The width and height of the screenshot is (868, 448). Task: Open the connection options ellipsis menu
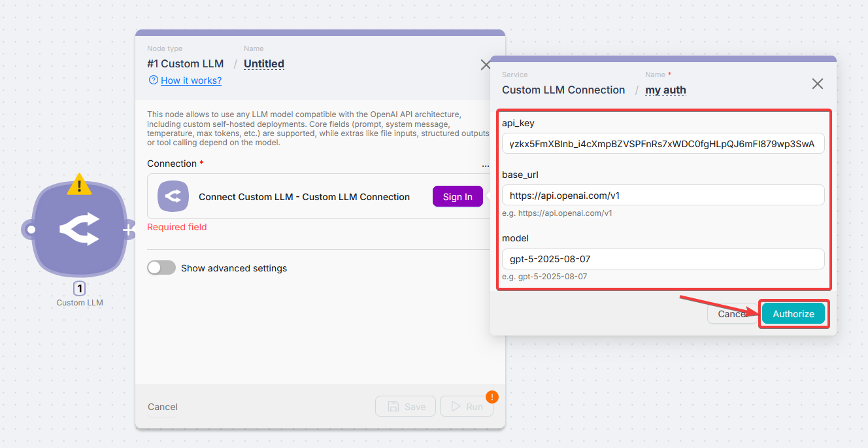coord(485,165)
